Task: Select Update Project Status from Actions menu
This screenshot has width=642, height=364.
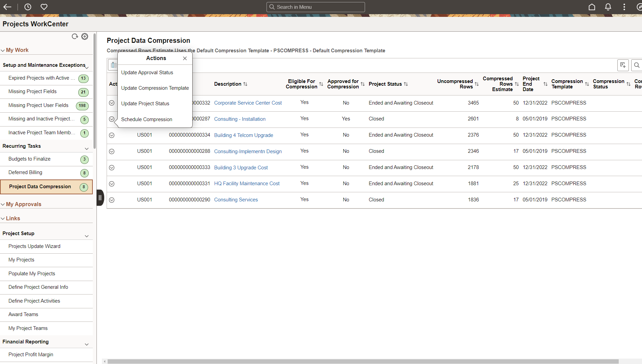Action: (145, 103)
